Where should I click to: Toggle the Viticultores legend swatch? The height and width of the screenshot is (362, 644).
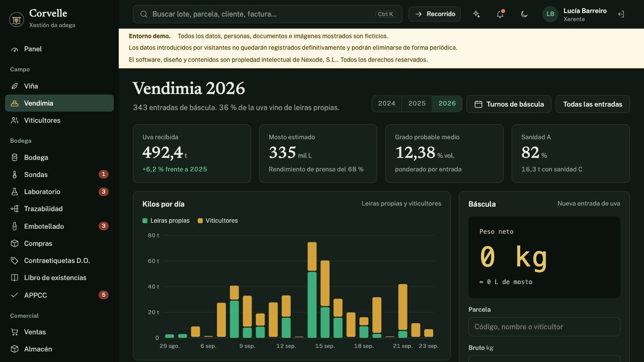tap(200, 221)
